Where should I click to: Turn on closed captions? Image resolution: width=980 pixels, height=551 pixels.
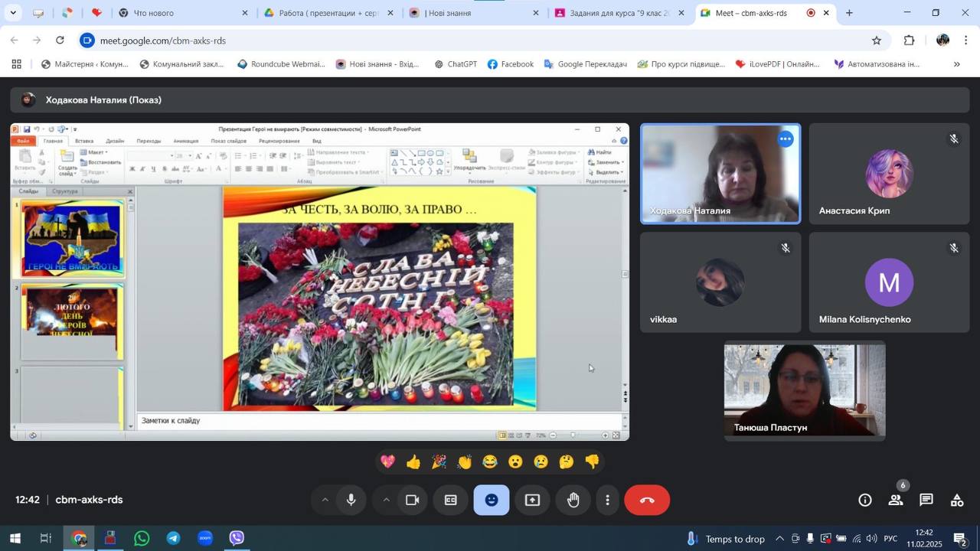click(x=451, y=500)
